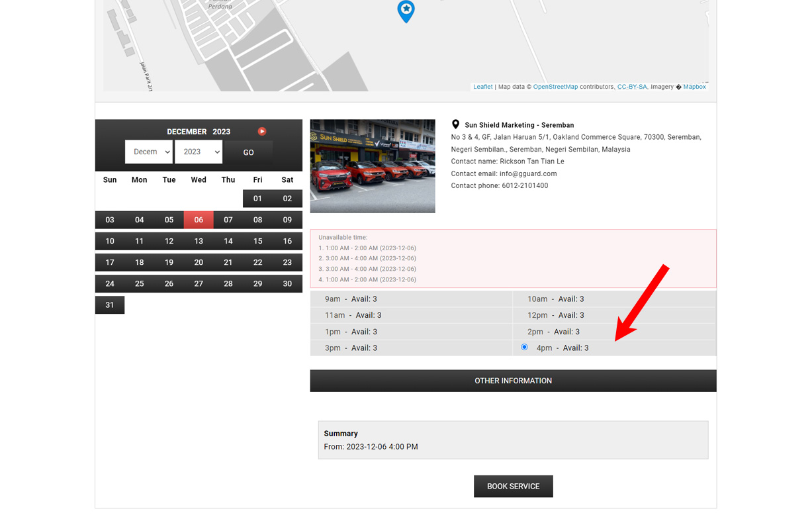
Task: Open the Leaflet attribution link
Action: point(482,87)
